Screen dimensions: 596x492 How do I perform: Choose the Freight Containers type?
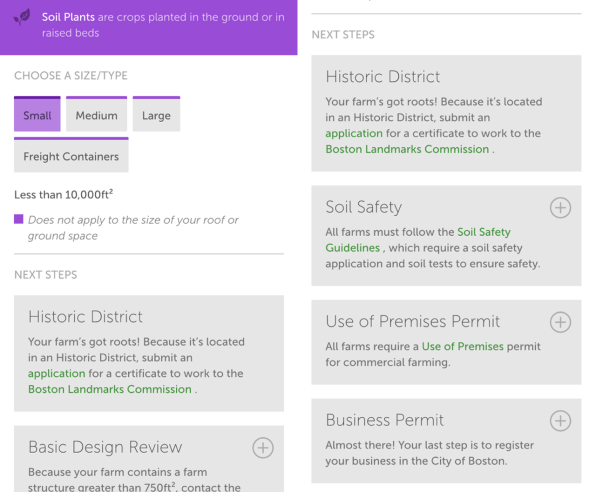[71, 155]
